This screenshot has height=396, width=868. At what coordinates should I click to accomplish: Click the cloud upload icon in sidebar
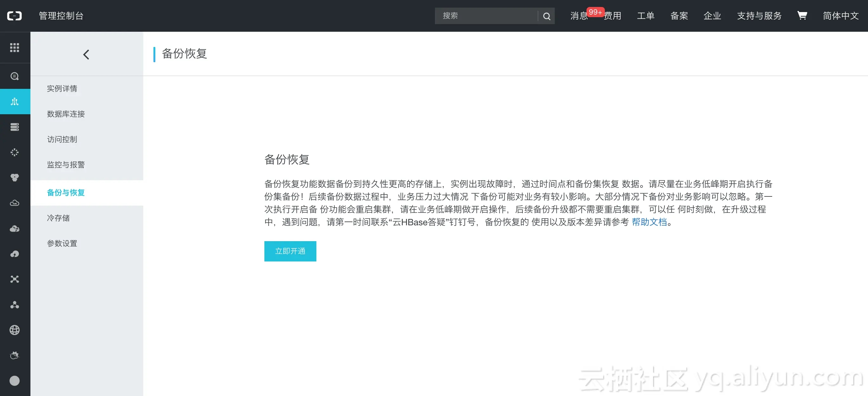pos(15,254)
